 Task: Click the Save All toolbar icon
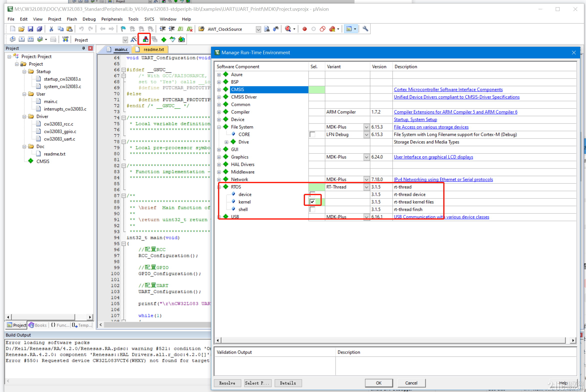pyautogui.click(x=39, y=29)
